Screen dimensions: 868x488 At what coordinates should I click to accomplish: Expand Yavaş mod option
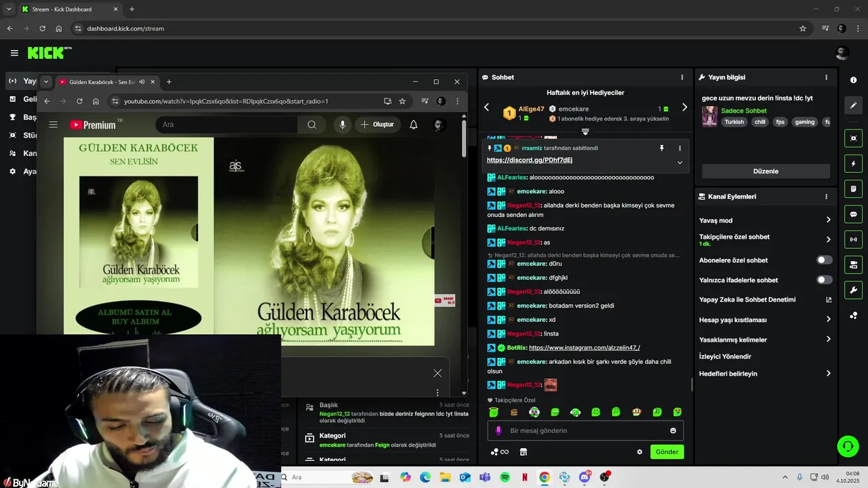point(765,220)
